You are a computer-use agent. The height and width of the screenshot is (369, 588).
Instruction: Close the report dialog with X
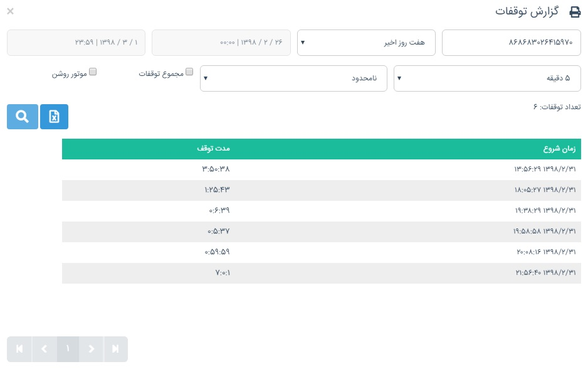10,11
